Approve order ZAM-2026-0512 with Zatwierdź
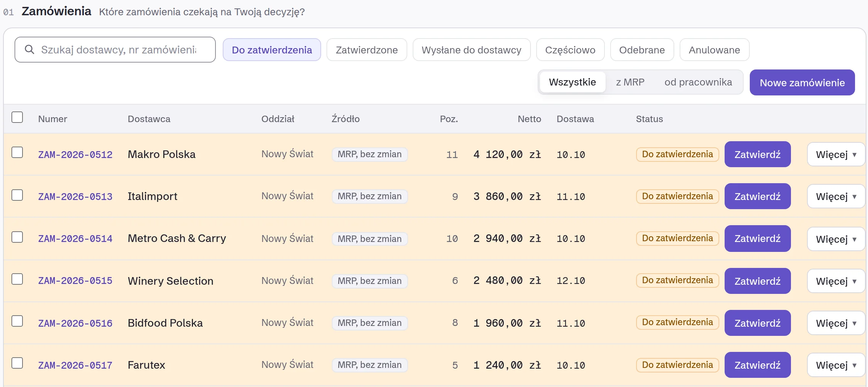Image resolution: width=868 pixels, height=387 pixels. click(x=757, y=154)
